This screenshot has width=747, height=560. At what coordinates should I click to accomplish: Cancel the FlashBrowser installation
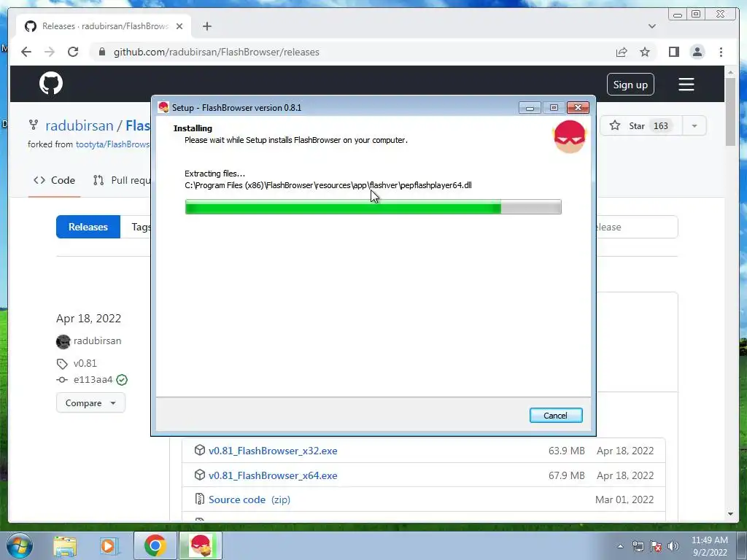pyautogui.click(x=555, y=415)
